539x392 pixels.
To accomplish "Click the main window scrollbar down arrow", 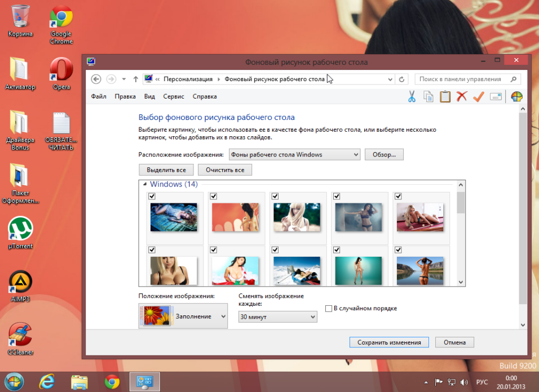I will [x=523, y=325].
